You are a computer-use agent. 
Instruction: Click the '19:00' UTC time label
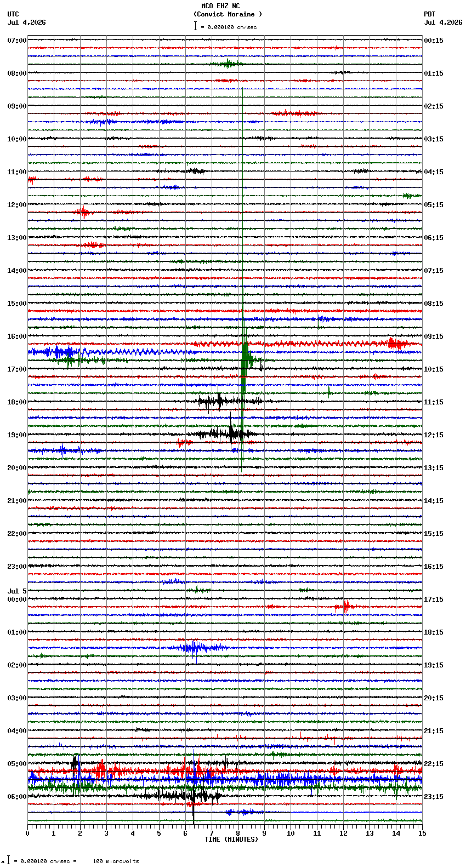[17, 435]
